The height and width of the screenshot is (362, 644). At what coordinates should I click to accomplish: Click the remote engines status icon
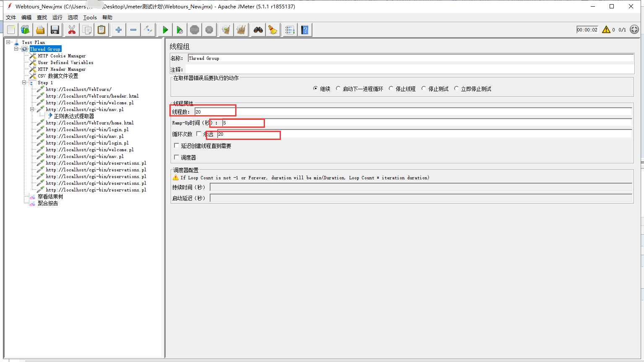click(x=634, y=29)
